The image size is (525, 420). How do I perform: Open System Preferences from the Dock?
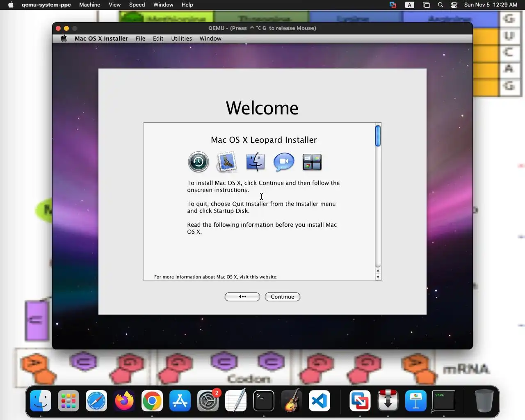point(208,401)
